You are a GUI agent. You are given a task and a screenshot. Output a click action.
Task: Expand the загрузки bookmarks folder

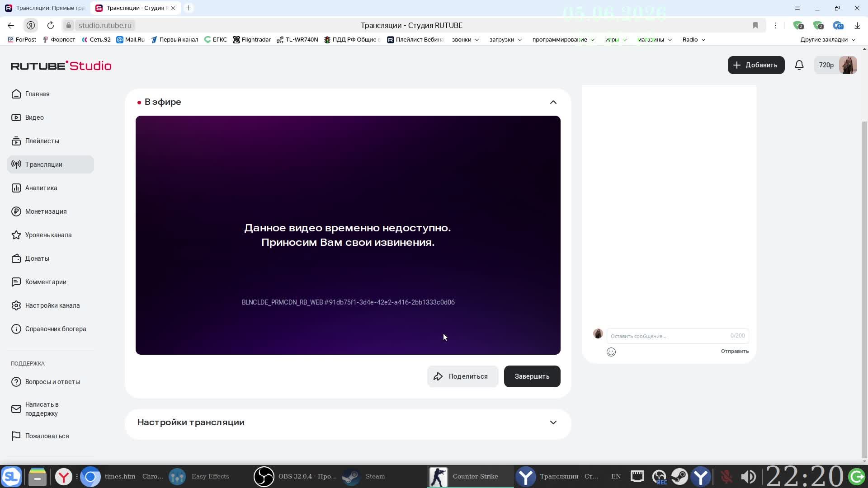[x=505, y=40]
